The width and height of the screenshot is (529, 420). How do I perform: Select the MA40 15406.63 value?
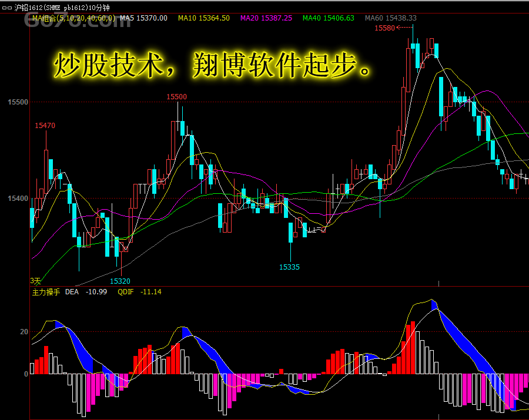329,18
